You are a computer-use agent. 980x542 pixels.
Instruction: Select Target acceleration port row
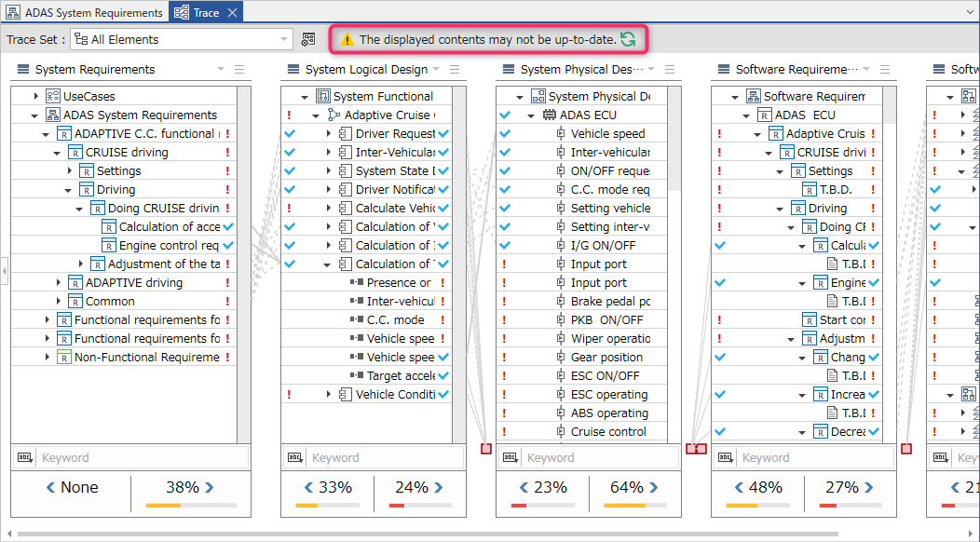366,375
